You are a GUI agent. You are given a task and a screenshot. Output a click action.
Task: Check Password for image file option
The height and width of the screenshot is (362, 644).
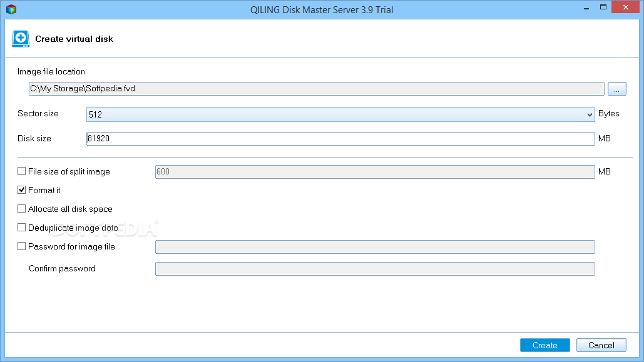22,246
